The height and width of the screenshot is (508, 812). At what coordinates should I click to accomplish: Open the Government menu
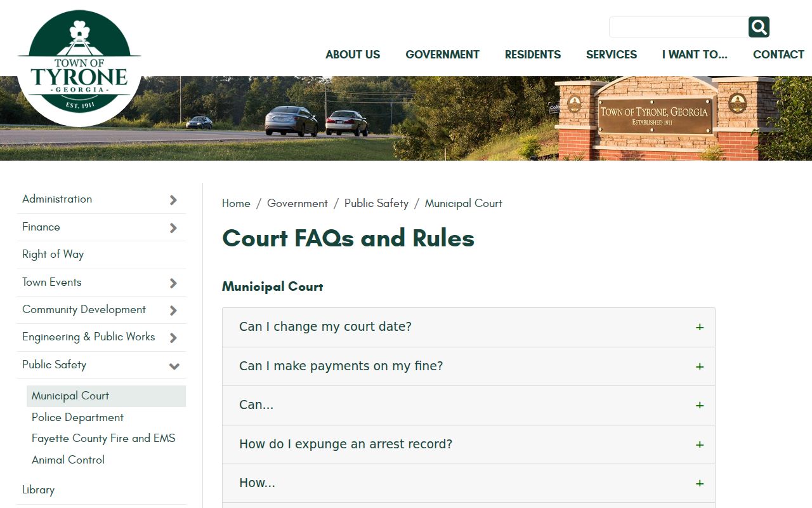click(x=443, y=55)
